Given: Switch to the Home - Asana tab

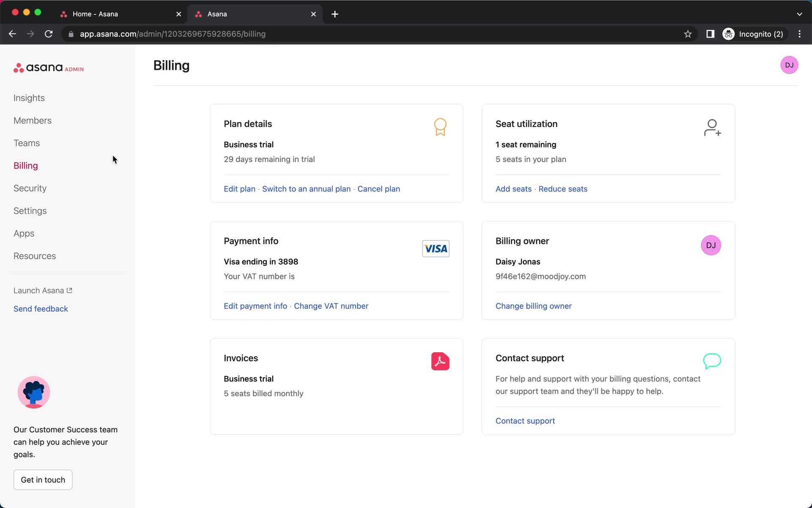Looking at the screenshot, I should (121, 14).
